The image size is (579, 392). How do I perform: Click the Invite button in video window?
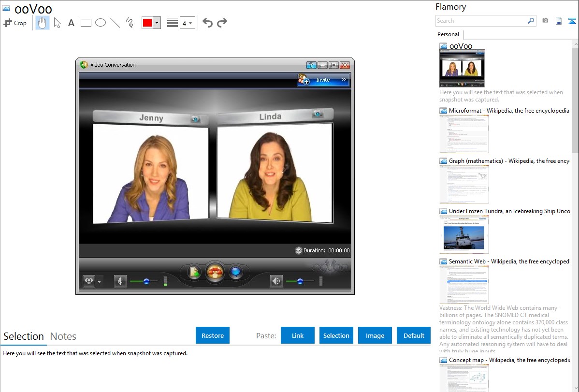323,79
